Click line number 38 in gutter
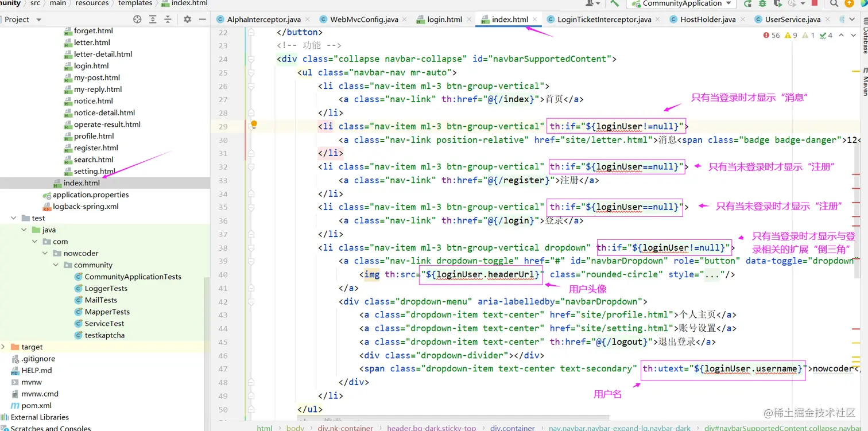Image resolution: width=868 pixels, height=431 pixels. (223, 248)
